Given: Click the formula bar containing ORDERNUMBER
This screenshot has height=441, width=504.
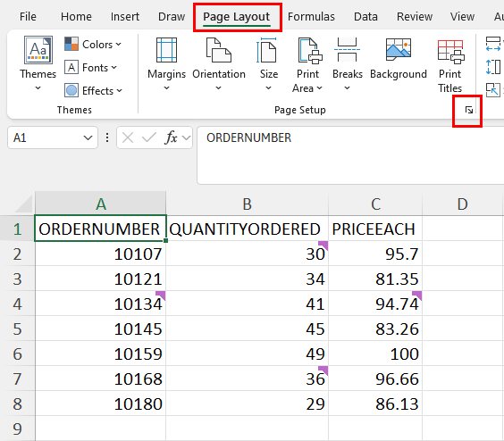Looking at the screenshot, I should (x=350, y=155).
